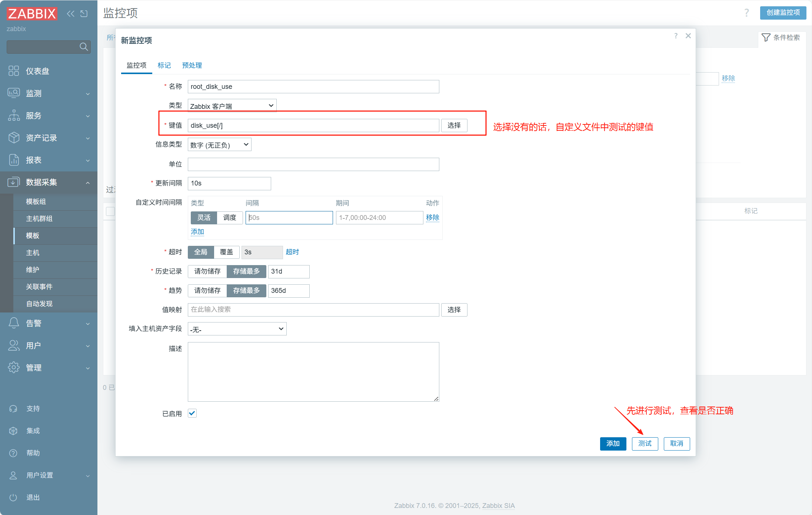Viewport: 812px width, 515px height.
Task: Collapse sidebar with double-arrow icon
Action: pyautogui.click(x=70, y=14)
